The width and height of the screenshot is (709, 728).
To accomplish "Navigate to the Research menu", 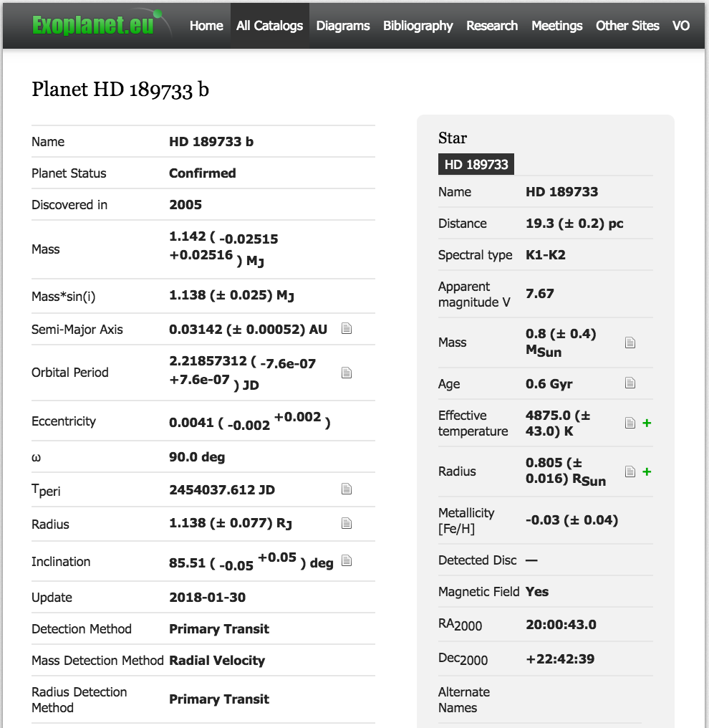I will [x=492, y=26].
